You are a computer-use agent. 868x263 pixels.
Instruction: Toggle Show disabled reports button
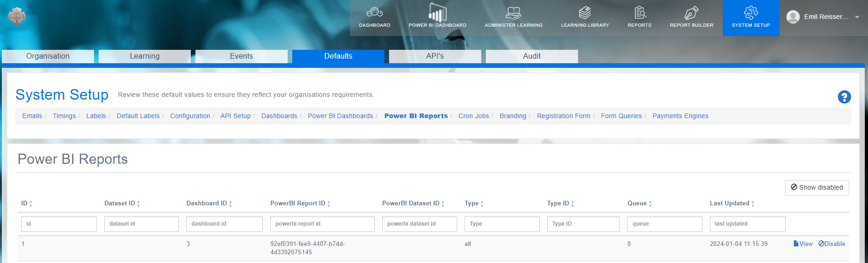[x=817, y=187]
